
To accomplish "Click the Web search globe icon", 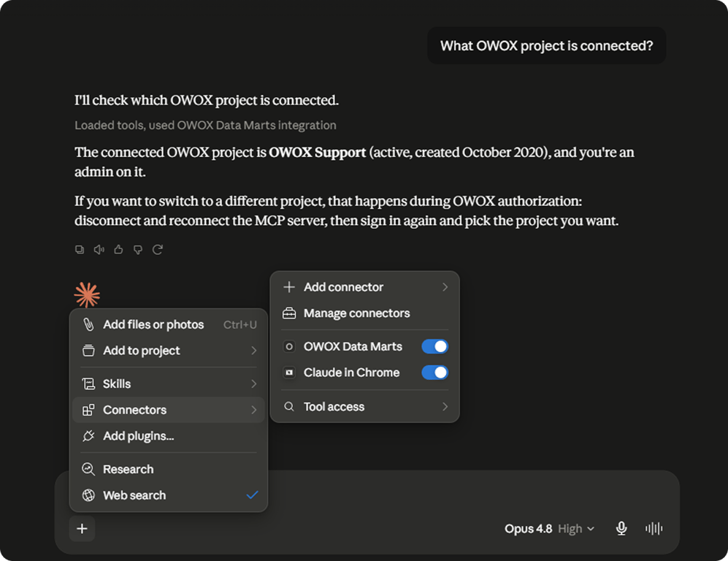I will (88, 495).
